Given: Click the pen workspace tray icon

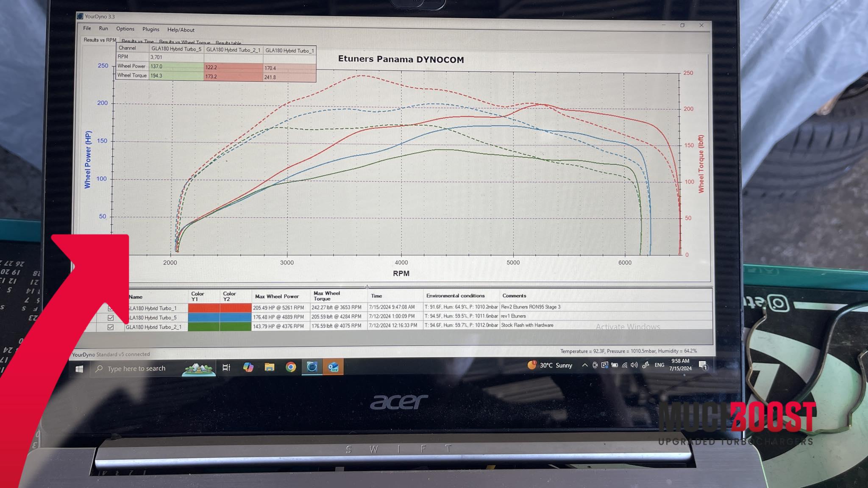Looking at the screenshot, I should click(645, 365).
